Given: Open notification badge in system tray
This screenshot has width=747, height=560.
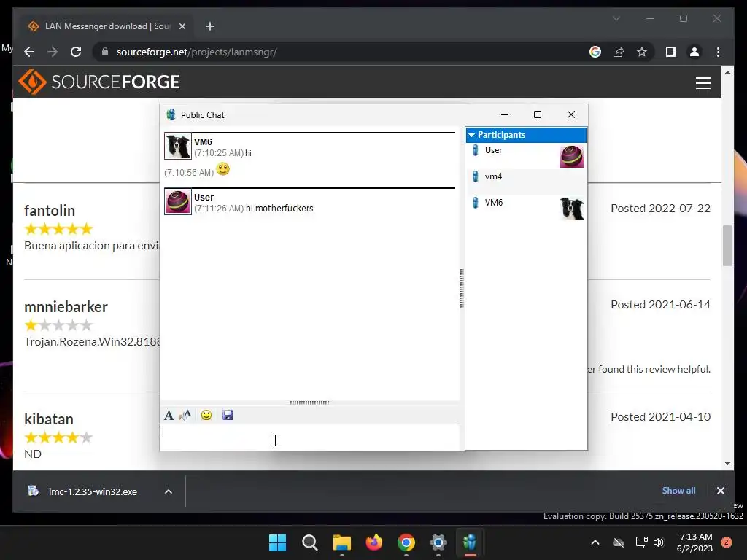Looking at the screenshot, I should coord(727,542).
